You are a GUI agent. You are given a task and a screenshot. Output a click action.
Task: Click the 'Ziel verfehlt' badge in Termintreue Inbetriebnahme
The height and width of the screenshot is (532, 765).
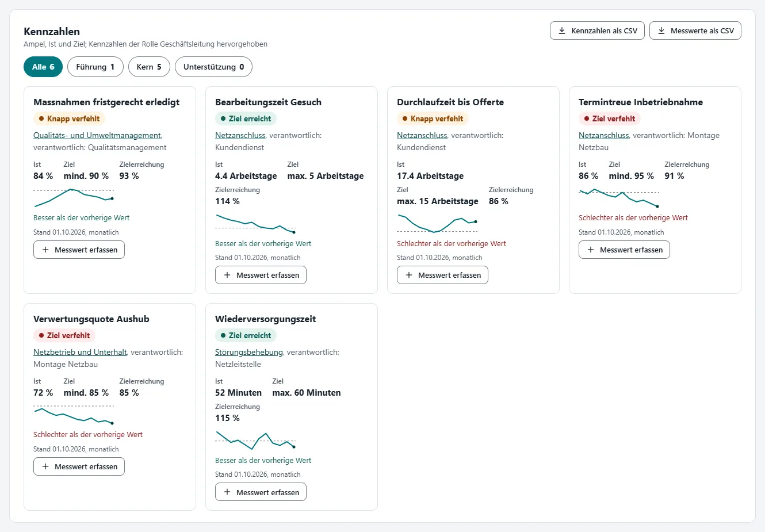click(x=610, y=118)
